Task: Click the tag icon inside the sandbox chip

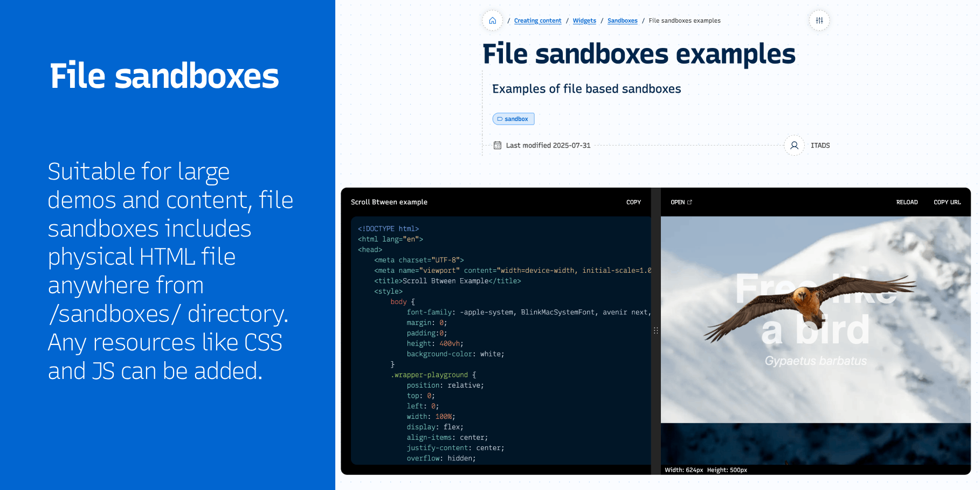Action: pos(501,119)
